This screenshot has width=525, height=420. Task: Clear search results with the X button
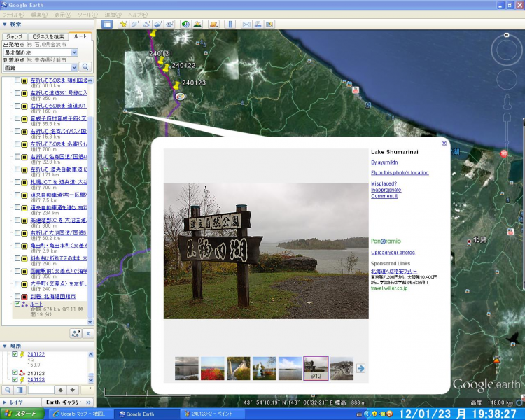pos(88,334)
